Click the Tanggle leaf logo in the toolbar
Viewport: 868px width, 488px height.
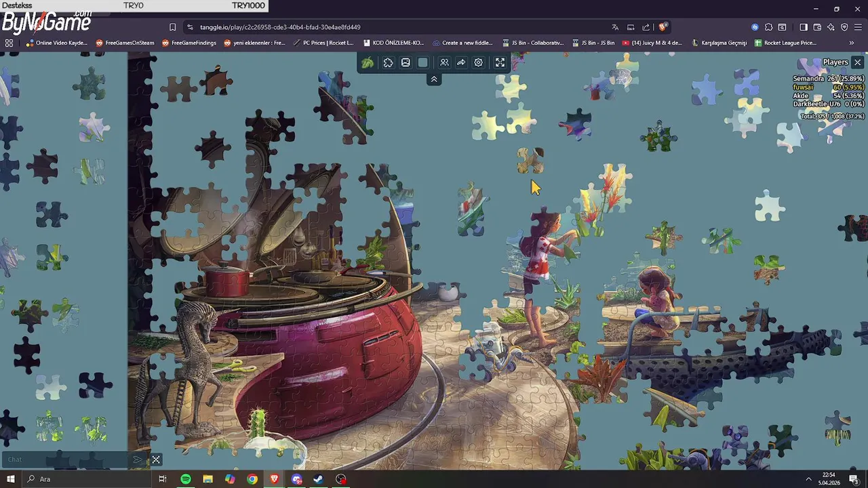(x=368, y=62)
